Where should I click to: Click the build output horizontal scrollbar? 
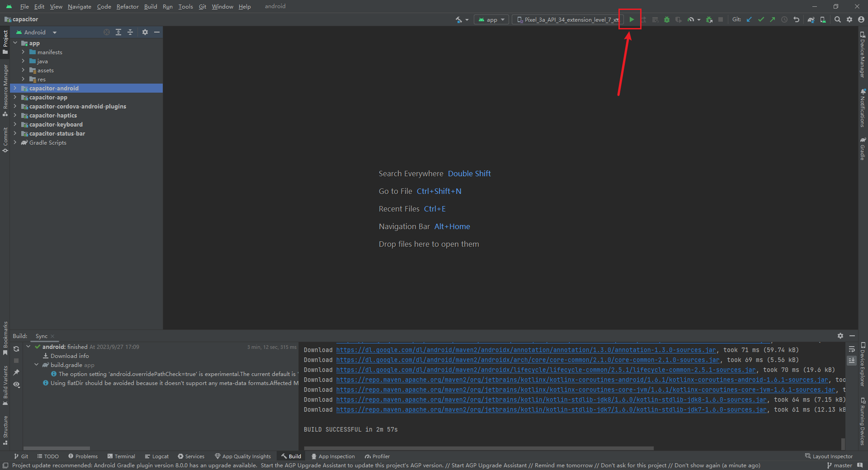(479, 448)
